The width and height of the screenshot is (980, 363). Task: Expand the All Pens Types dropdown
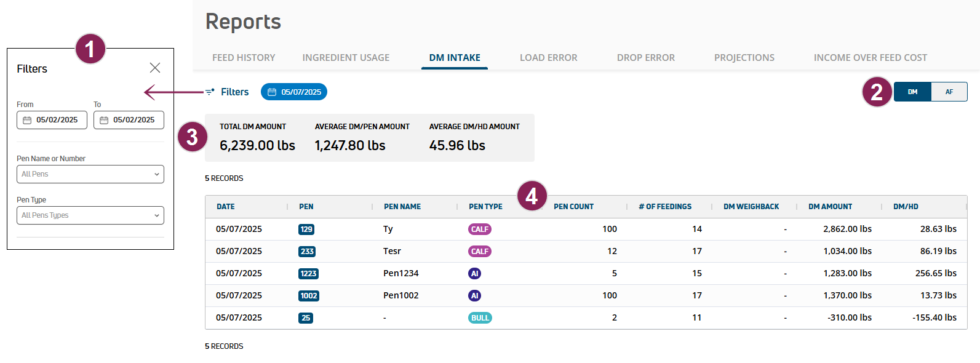pos(90,215)
